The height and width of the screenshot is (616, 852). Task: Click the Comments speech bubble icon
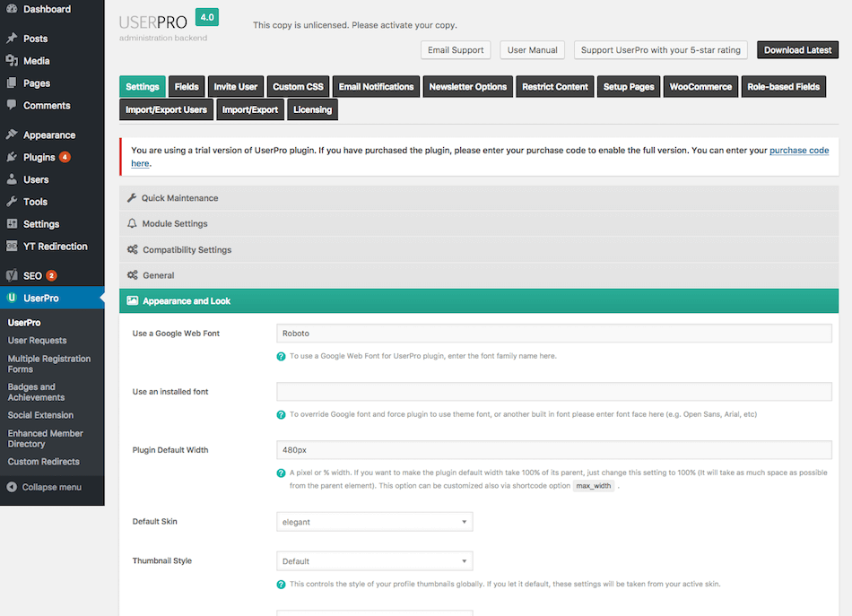[x=13, y=105]
